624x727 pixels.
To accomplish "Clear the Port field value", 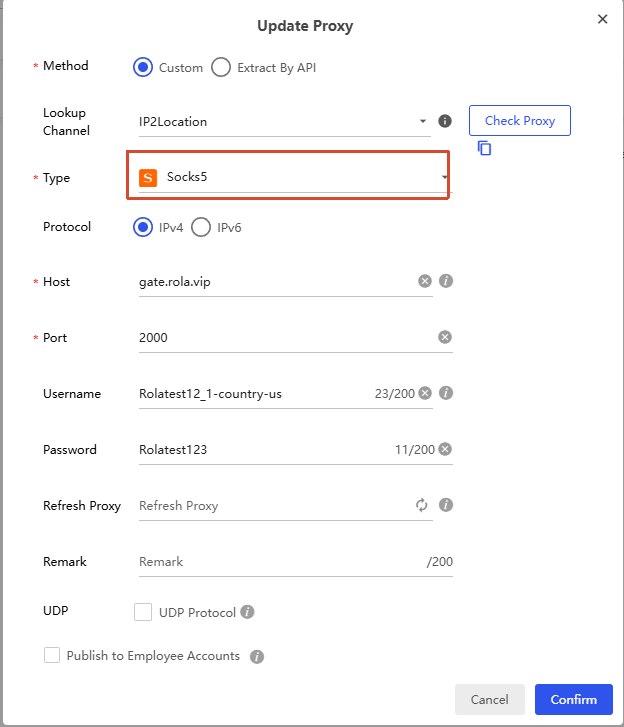I will [445, 337].
